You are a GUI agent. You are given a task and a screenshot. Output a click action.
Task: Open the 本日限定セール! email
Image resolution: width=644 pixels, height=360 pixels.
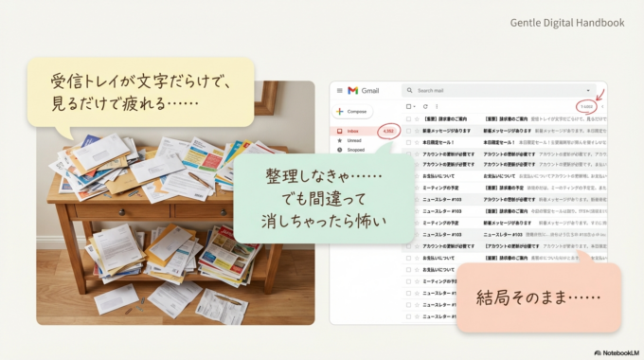click(505, 143)
